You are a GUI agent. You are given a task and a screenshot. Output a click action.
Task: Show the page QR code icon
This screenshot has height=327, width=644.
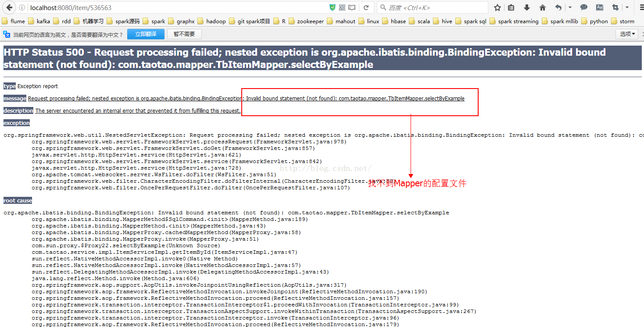pos(342,7)
